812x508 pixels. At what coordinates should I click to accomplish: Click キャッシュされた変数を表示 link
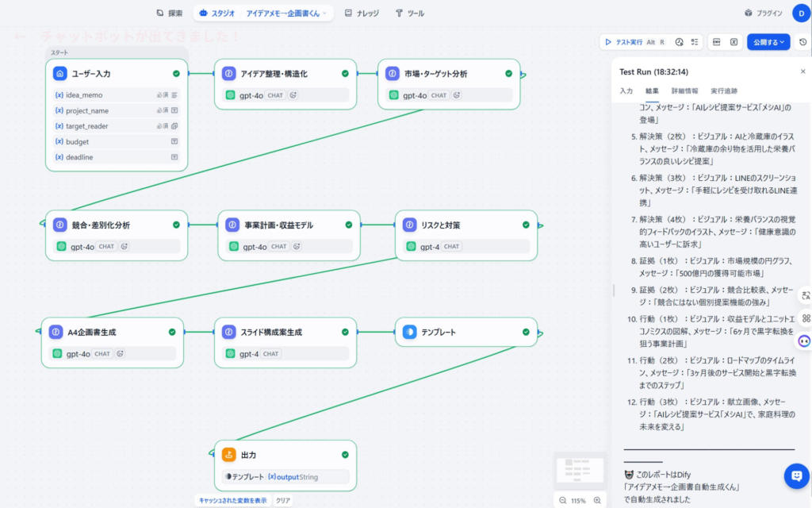tap(232, 500)
